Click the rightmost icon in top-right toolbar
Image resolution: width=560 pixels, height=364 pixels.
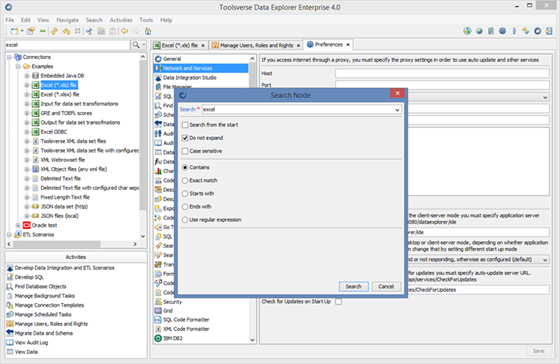[549, 31]
